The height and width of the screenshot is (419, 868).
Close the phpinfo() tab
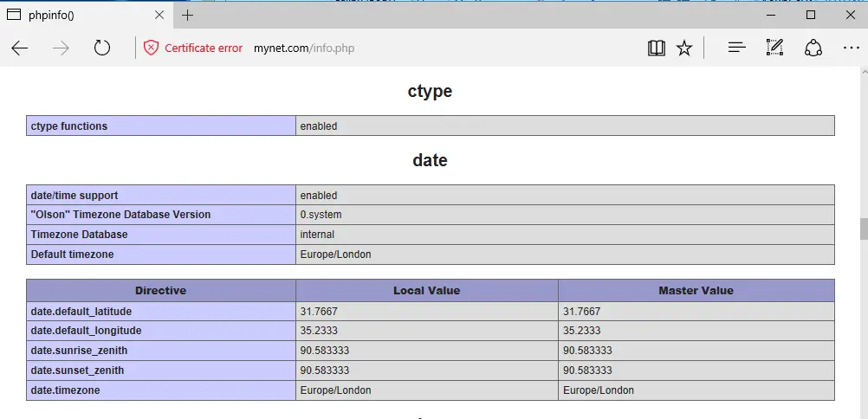coord(159,16)
